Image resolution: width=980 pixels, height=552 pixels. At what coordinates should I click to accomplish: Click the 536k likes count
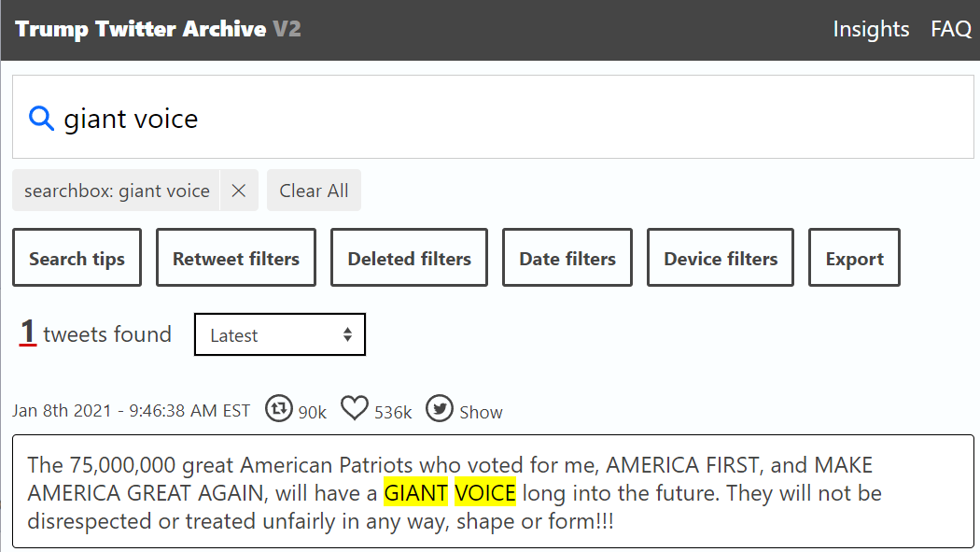[393, 413]
